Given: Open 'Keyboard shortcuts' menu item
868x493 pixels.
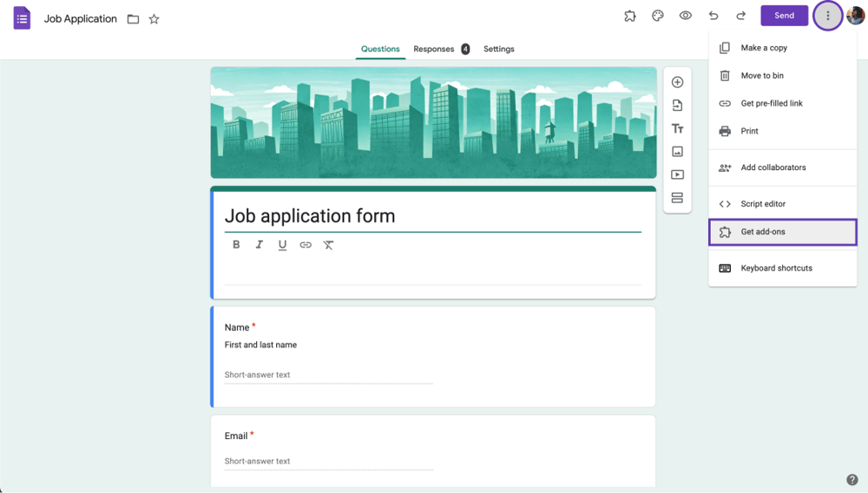Looking at the screenshot, I should coord(783,268).
